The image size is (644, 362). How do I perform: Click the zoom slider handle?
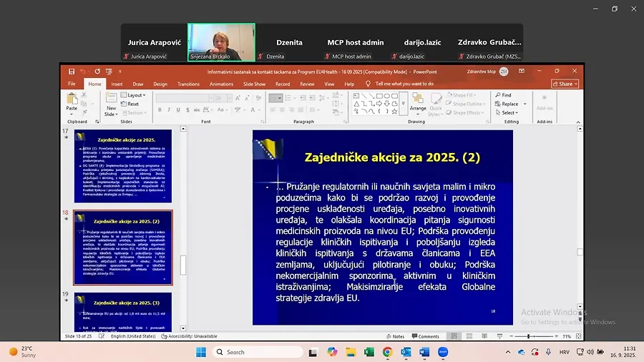(528, 336)
